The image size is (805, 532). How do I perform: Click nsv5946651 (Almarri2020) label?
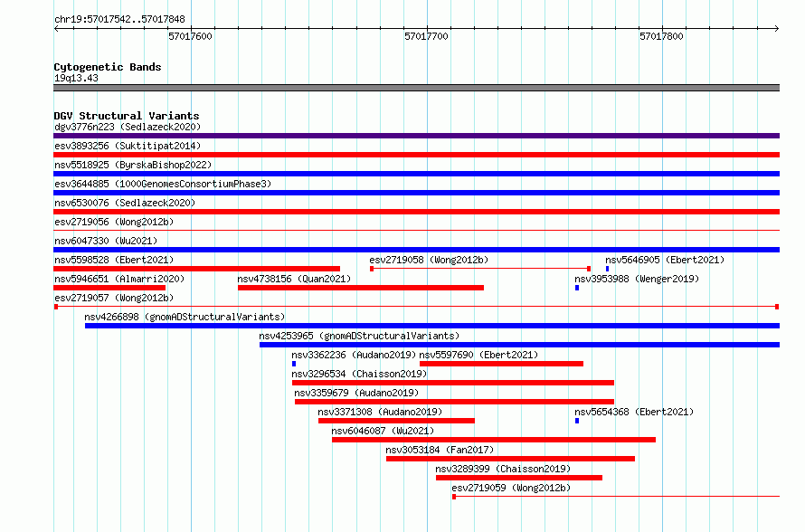pos(119,279)
